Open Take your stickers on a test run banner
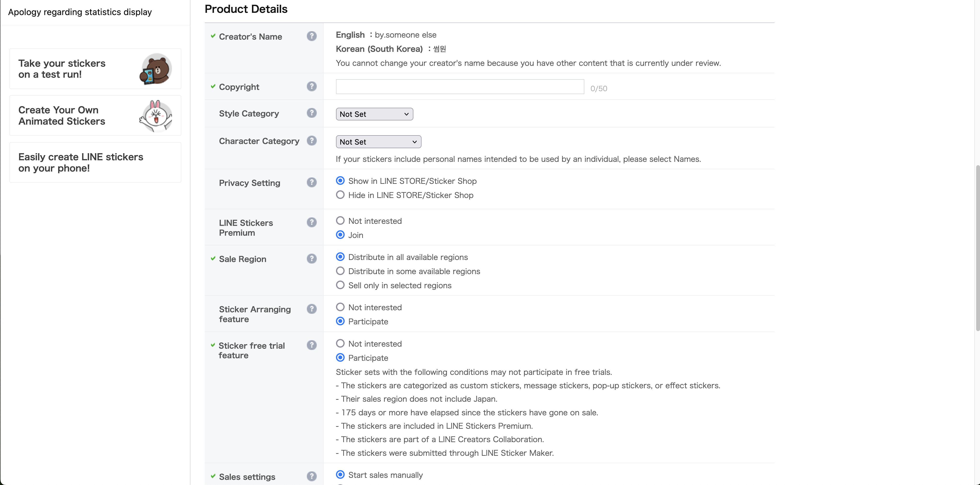The height and width of the screenshot is (485, 980). 95,69
